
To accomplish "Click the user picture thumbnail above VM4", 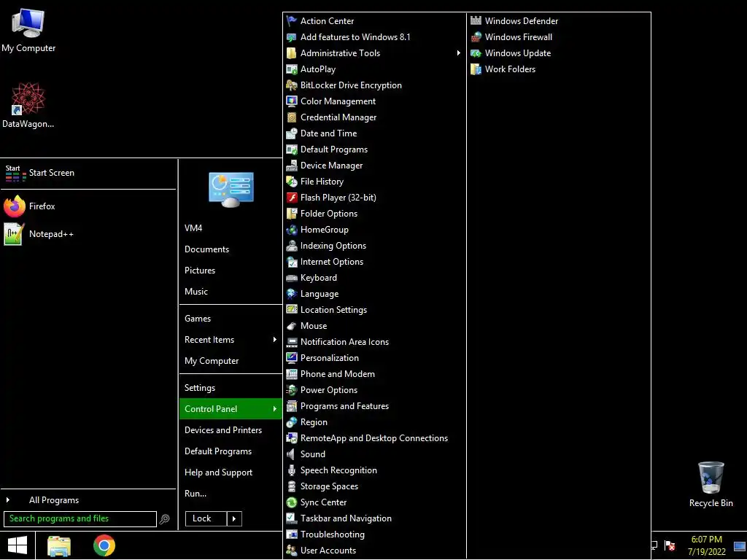I will [231, 190].
